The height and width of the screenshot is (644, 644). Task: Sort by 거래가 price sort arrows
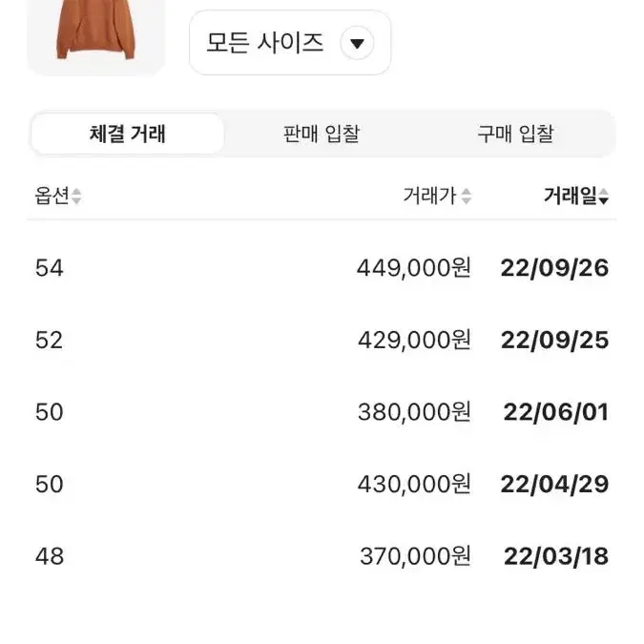(x=467, y=196)
